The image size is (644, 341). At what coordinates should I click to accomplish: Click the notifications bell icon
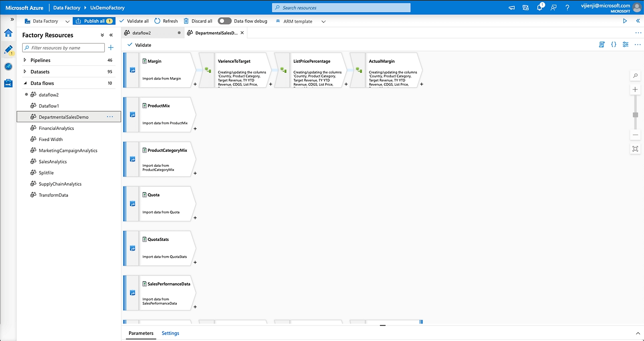[x=540, y=7]
